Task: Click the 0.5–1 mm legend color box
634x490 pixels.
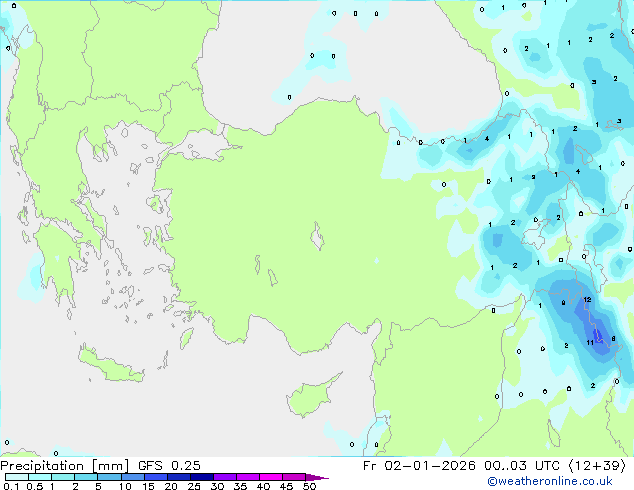Action: [40, 477]
